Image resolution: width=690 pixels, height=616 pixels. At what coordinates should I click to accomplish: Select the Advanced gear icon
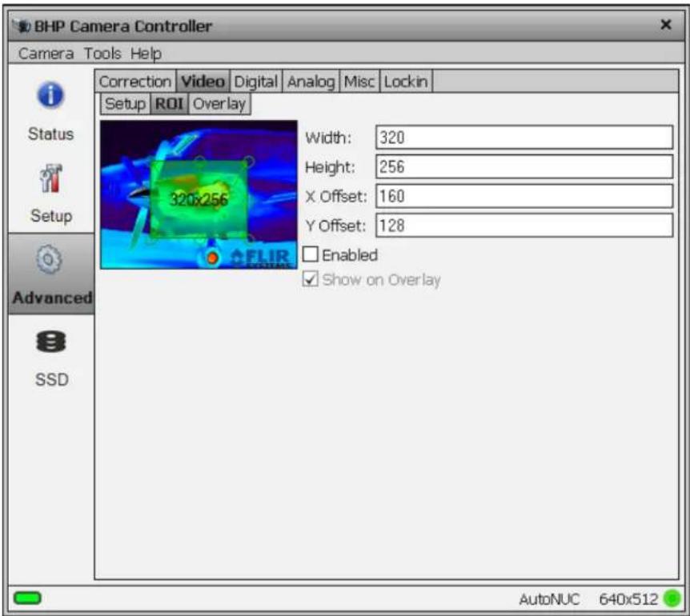tap(50, 259)
